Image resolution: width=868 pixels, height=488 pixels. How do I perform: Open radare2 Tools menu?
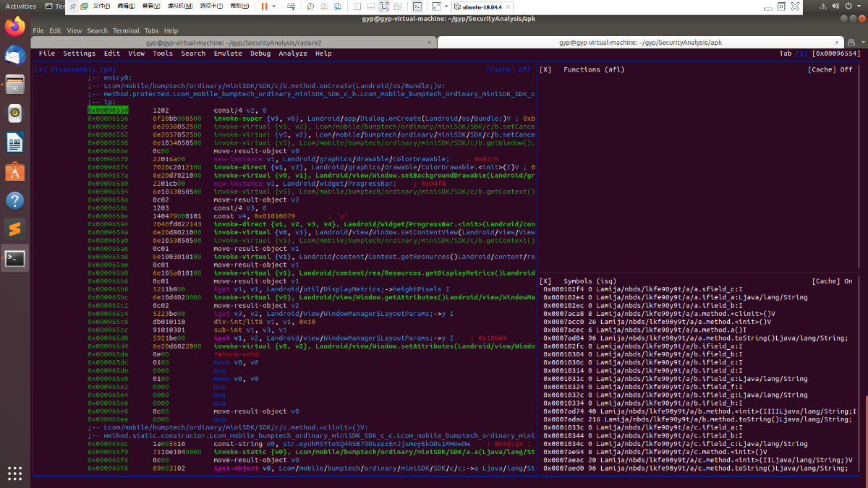(163, 53)
